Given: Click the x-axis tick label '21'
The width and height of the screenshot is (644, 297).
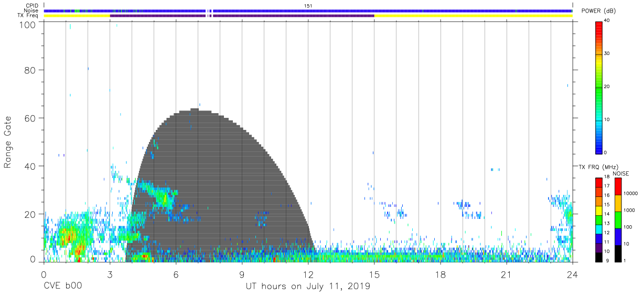Looking at the screenshot, I should [506, 274].
